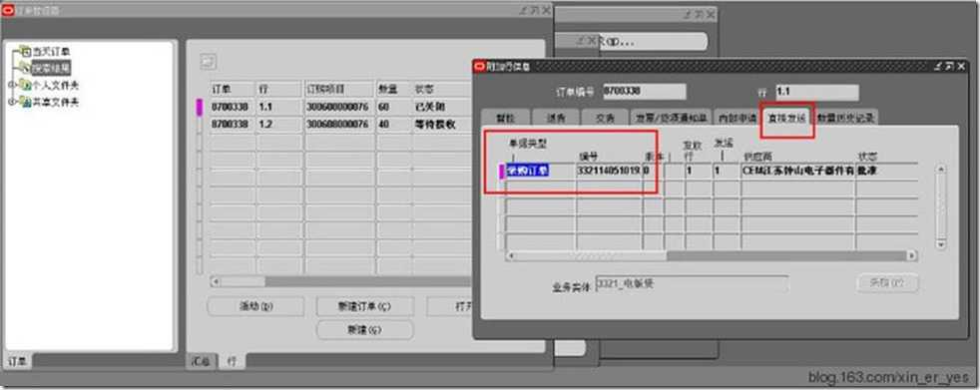
Task: Click the folder tools icon above the lines table
Action: pos(209,61)
